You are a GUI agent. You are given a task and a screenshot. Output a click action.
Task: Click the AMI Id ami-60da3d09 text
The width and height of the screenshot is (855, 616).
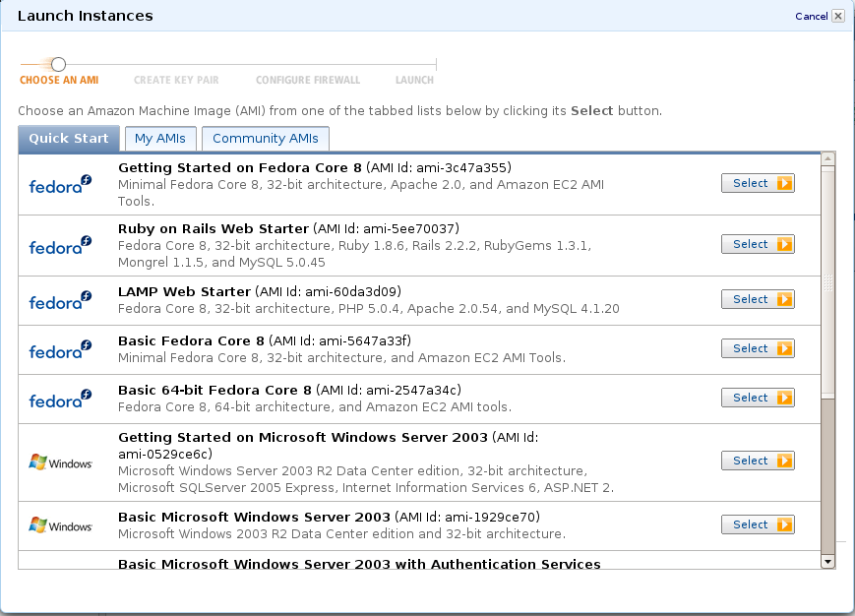[329, 291]
